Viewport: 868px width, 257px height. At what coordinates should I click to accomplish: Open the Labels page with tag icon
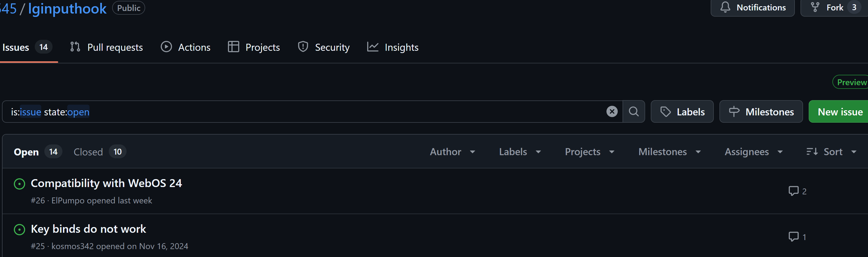682,112
